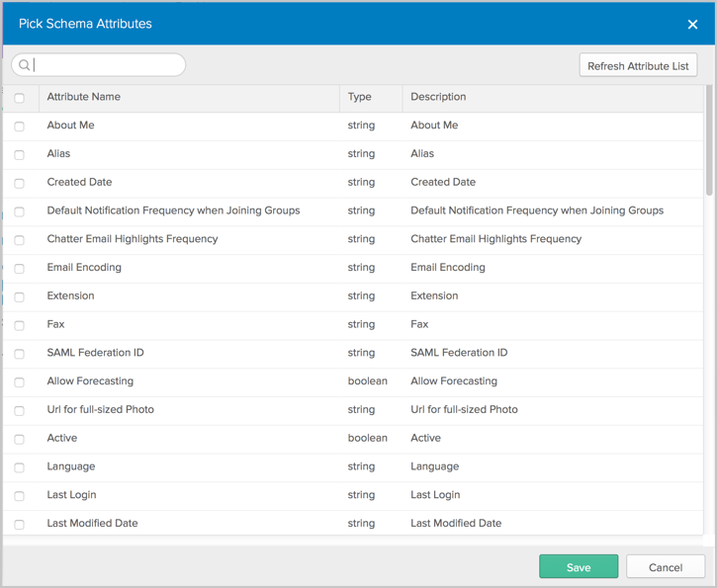This screenshot has height=588, width=717.
Task: Check the Active attribute checkbox
Action: (x=19, y=439)
